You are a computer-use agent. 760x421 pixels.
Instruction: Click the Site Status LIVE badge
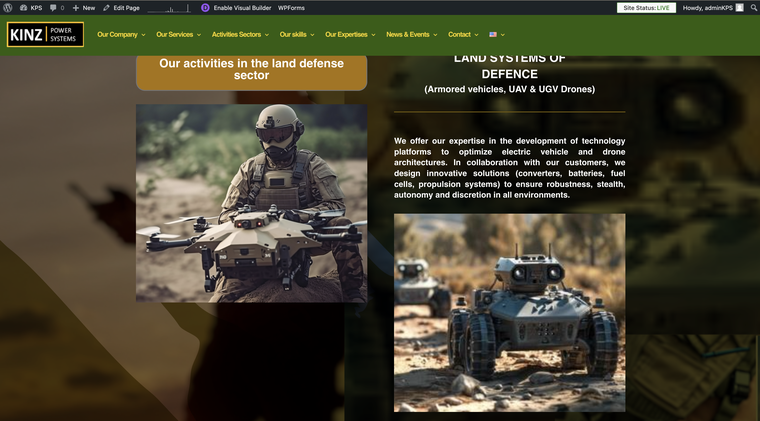[646, 8]
